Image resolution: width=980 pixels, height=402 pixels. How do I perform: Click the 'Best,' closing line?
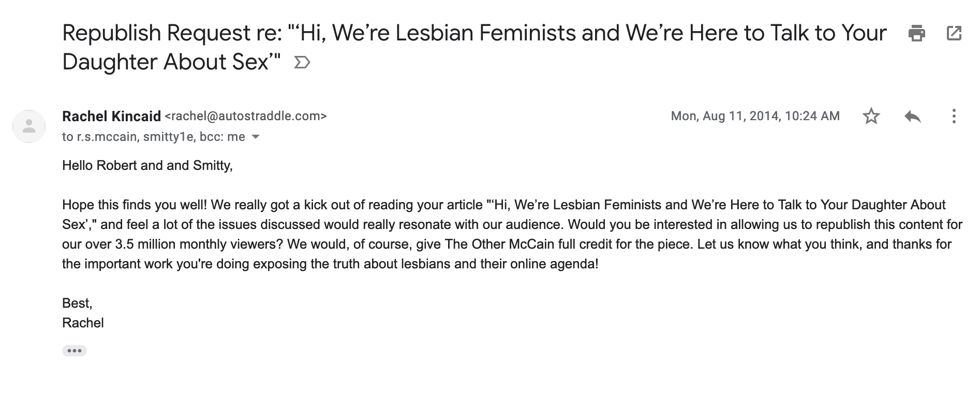pos(77,303)
